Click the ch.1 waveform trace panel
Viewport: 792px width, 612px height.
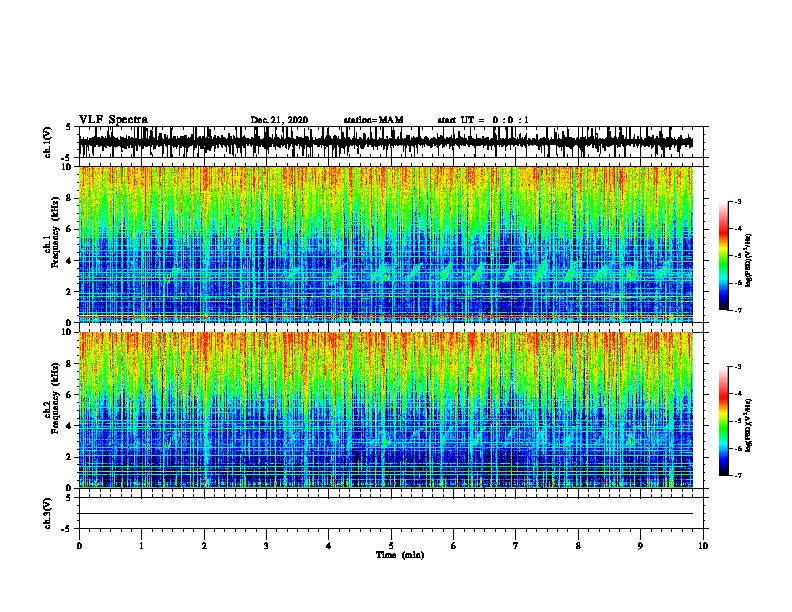coord(390,142)
